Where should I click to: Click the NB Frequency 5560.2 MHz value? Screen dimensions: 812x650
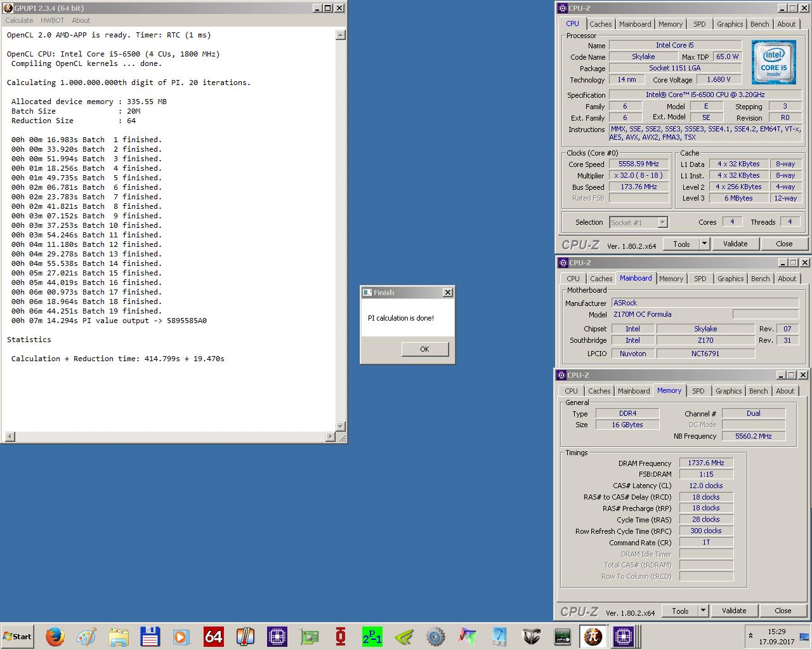pos(754,436)
